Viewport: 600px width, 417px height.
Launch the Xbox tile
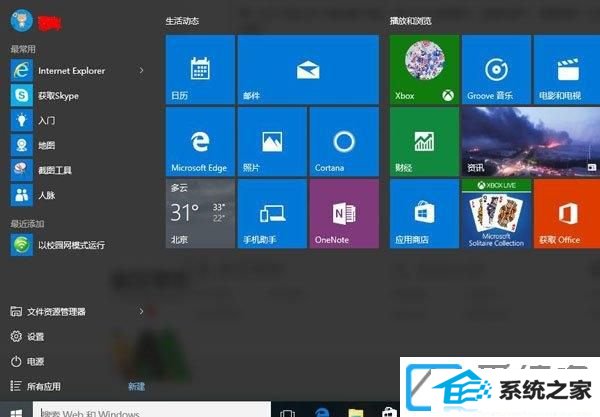tap(424, 69)
